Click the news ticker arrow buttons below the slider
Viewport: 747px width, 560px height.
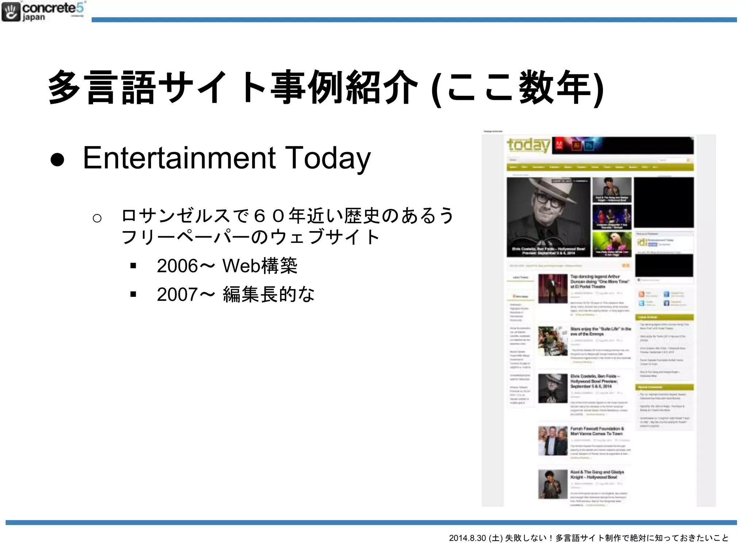pos(626,265)
